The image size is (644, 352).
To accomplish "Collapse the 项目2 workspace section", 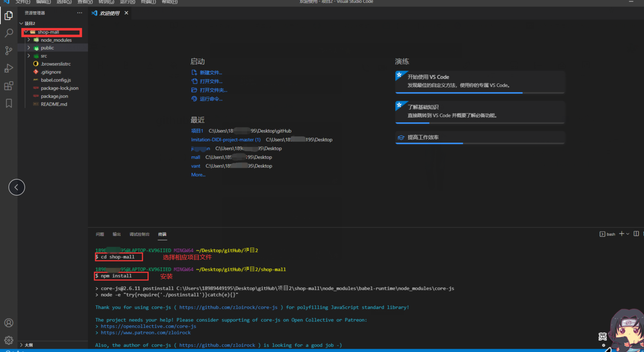I will [x=21, y=24].
